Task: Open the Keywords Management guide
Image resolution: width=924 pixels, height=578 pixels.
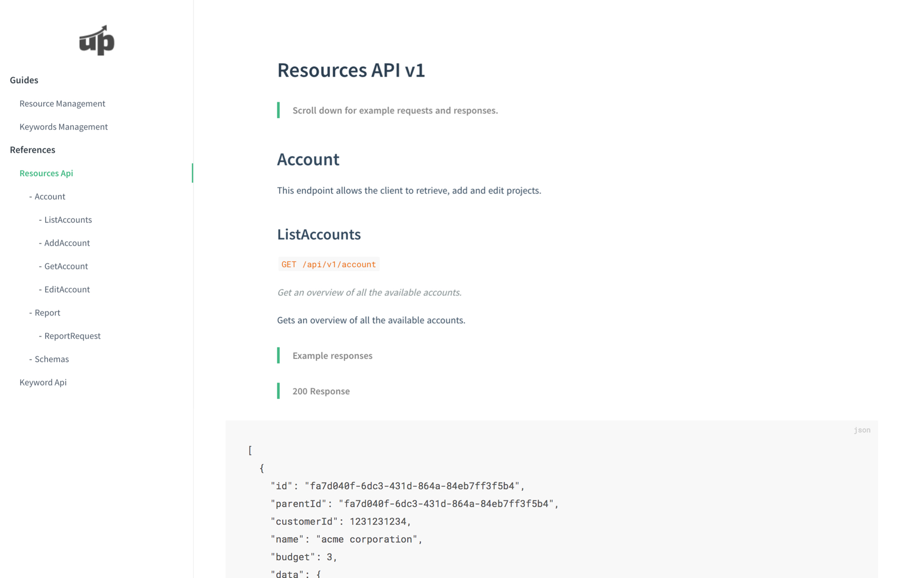Action: point(63,127)
